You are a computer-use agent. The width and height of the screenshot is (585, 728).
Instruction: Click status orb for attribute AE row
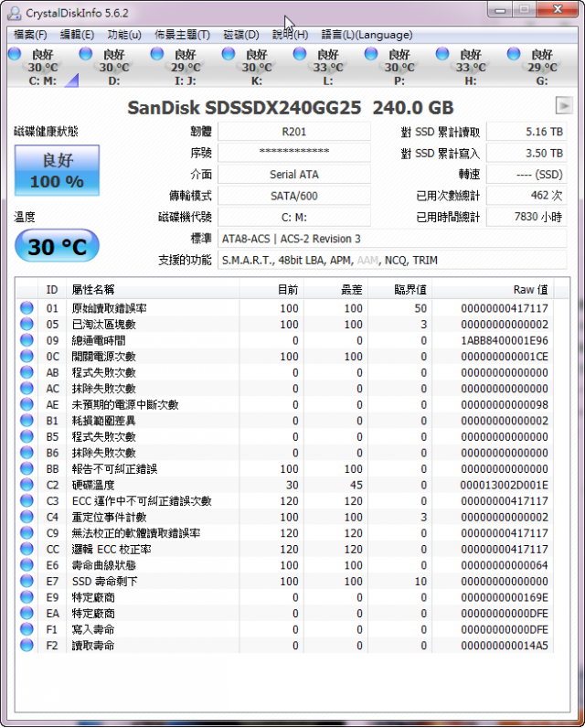(27, 404)
